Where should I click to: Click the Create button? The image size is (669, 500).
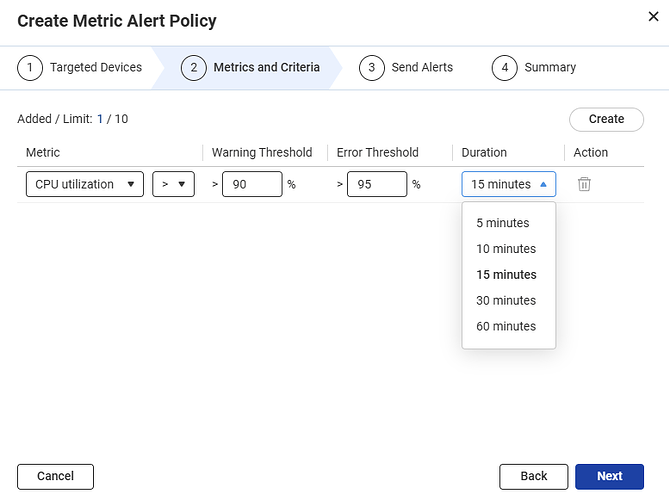(606, 119)
